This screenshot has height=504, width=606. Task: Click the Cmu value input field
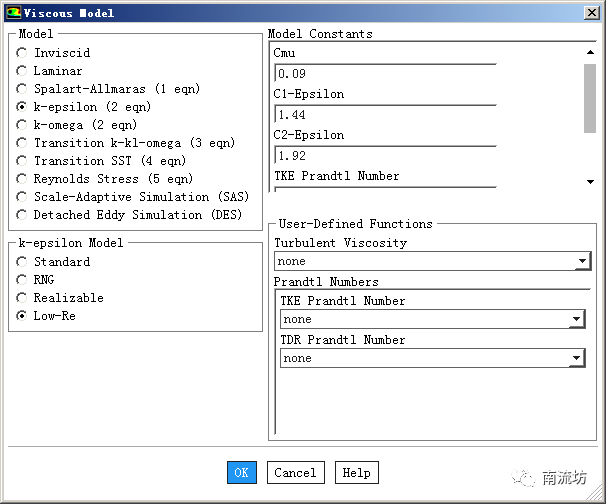[384, 74]
